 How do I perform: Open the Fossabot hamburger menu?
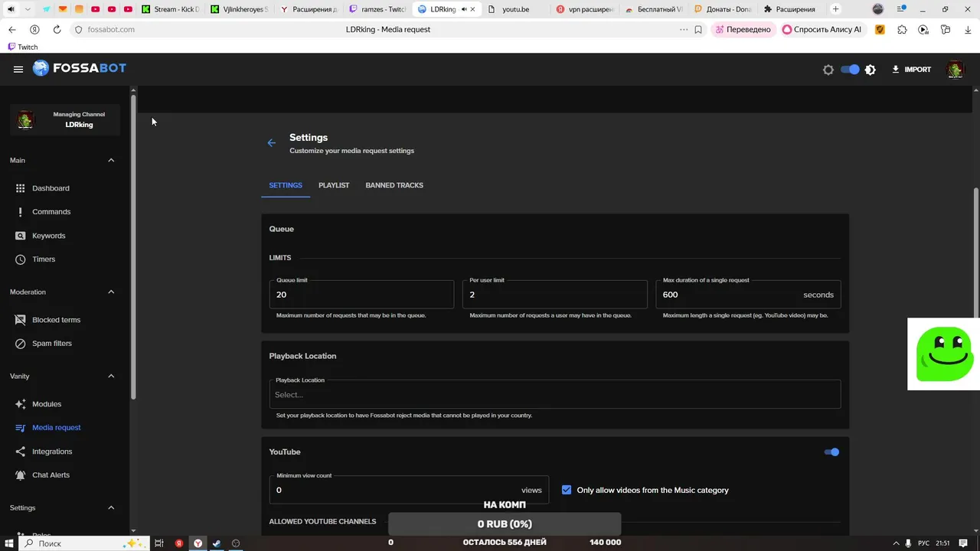click(18, 69)
